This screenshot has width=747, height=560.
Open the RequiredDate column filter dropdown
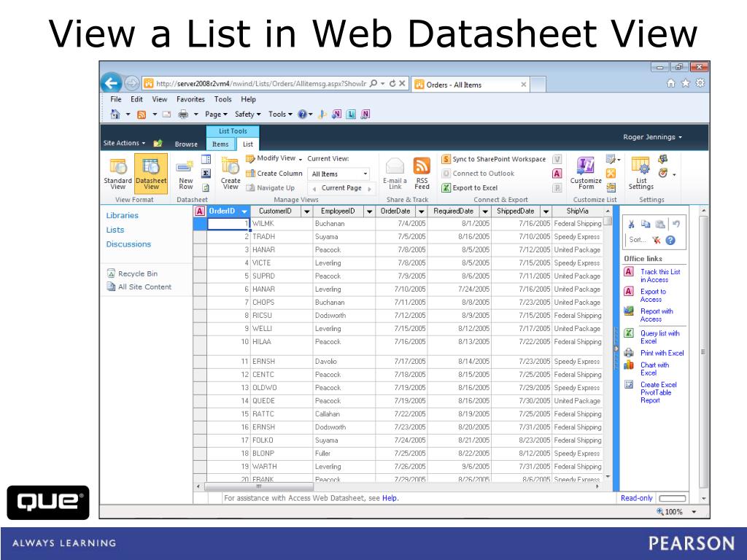click(485, 211)
